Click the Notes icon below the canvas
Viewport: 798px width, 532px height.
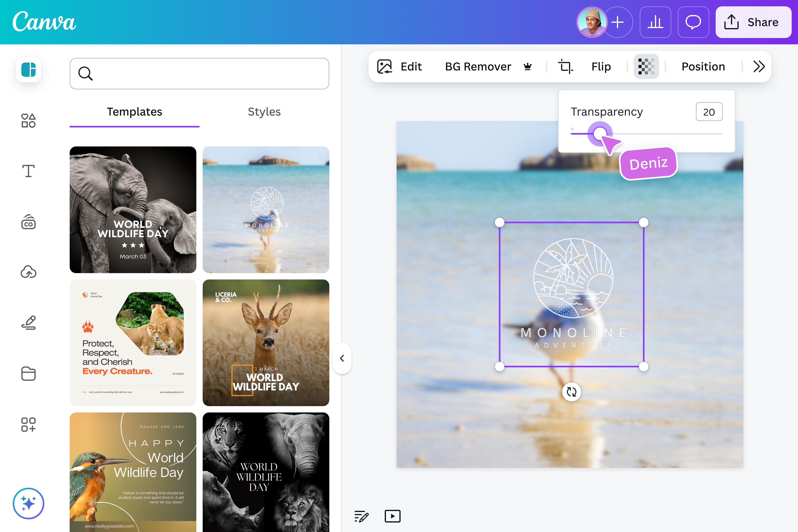click(x=361, y=516)
